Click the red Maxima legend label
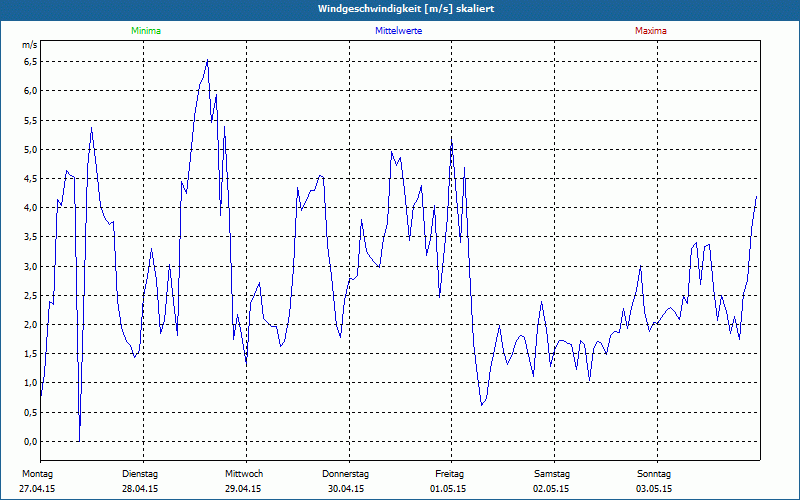This screenshot has height=500, width=800. [651, 31]
